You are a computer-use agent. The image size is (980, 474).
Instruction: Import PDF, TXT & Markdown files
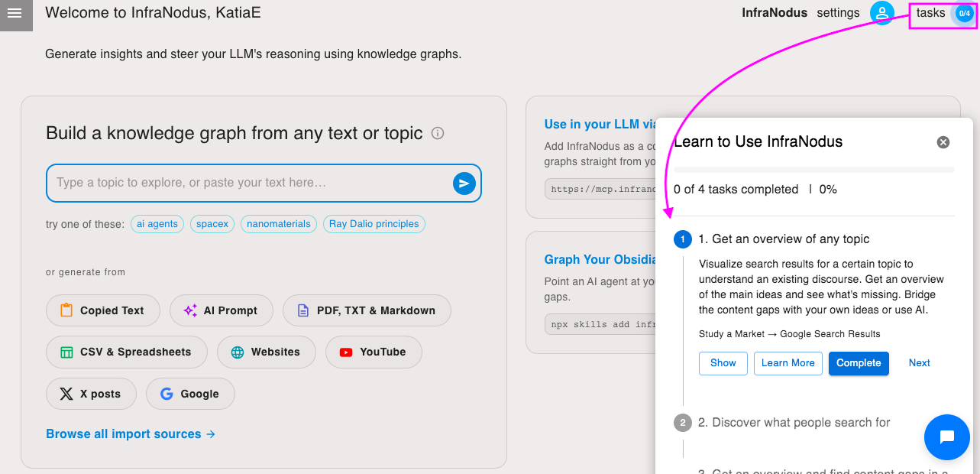[x=367, y=310]
